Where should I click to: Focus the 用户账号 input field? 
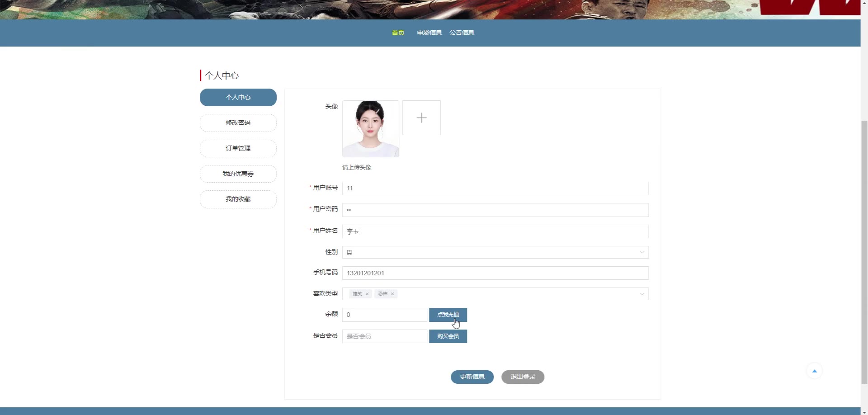(x=495, y=189)
